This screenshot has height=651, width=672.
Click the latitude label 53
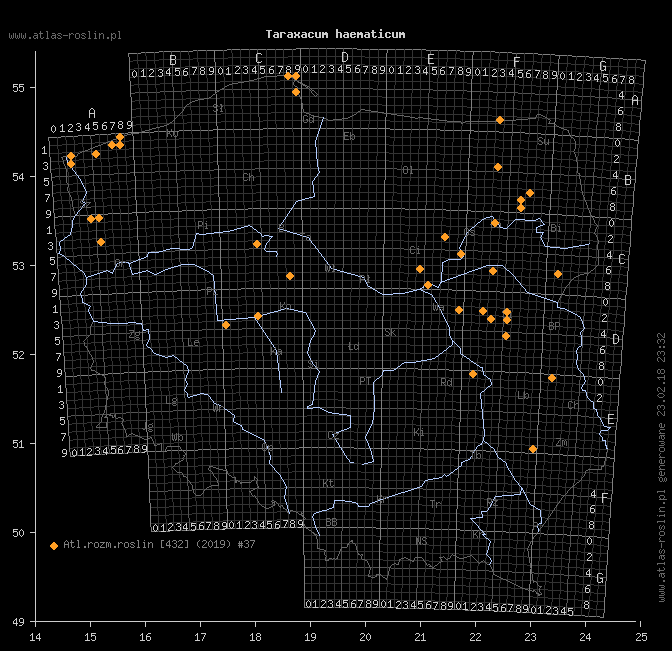[x=18, y=266]
